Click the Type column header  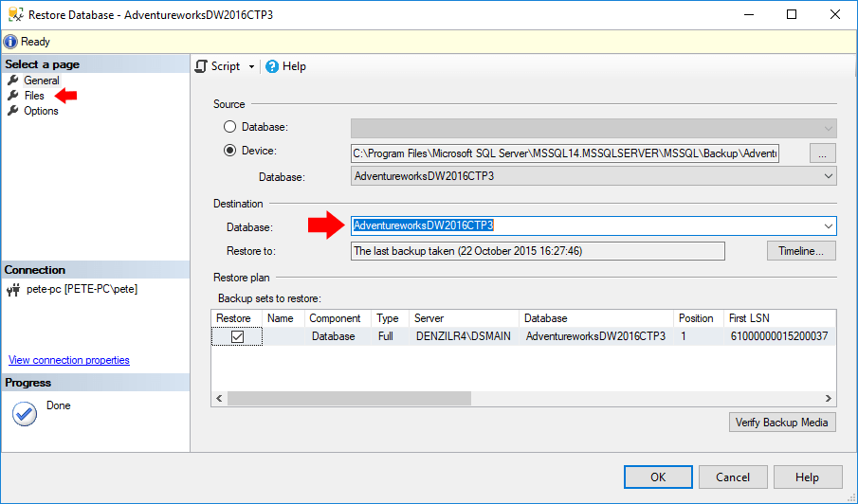click(x=390, y=318)
